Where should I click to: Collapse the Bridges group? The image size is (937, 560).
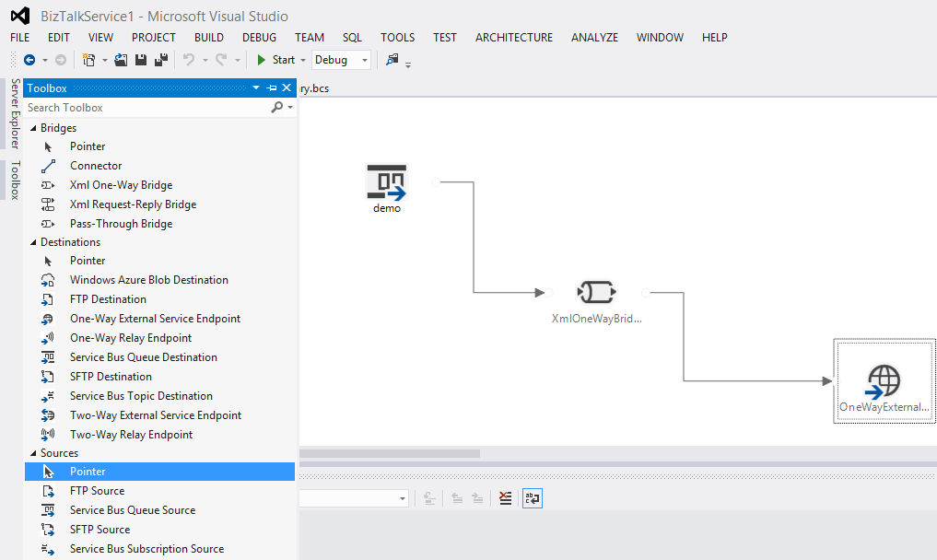pos(33,128)
